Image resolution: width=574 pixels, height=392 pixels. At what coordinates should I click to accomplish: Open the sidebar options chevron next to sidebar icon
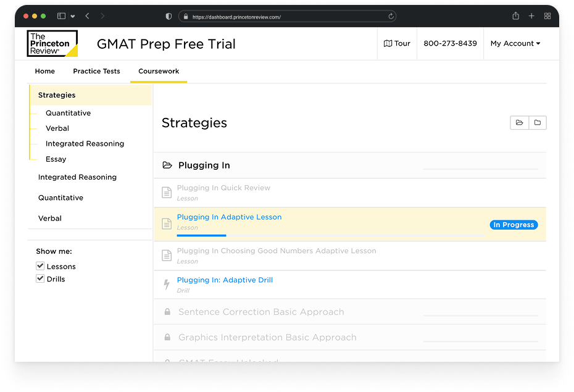coord(73,16)
